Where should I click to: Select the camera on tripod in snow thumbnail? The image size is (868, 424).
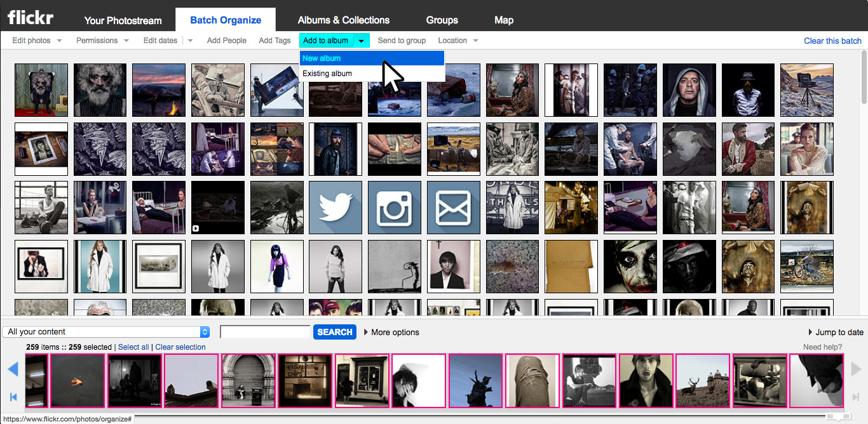tap(807, 89)
